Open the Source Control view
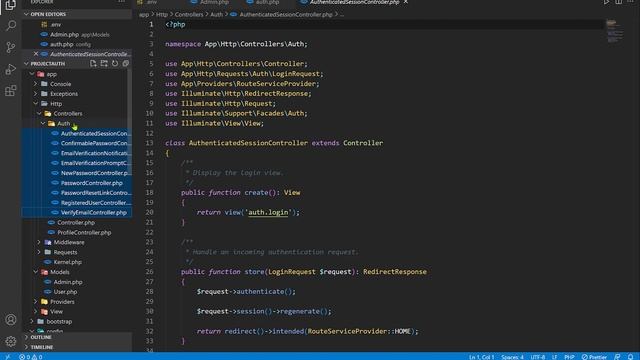Screen dimensions: 640x360 click(11, 47)
